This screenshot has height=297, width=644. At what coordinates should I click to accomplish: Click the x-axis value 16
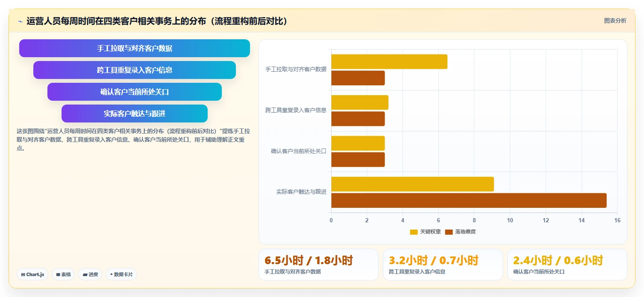617,220
